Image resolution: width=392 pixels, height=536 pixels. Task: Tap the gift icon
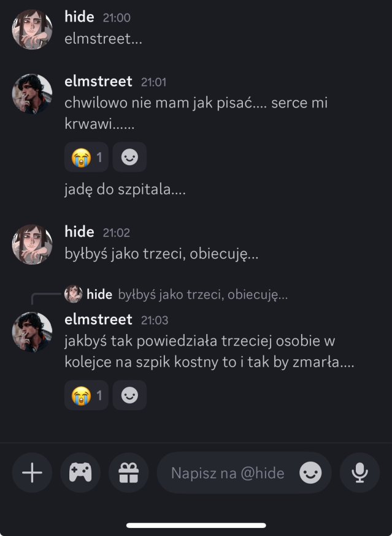[x=129, y=473]
